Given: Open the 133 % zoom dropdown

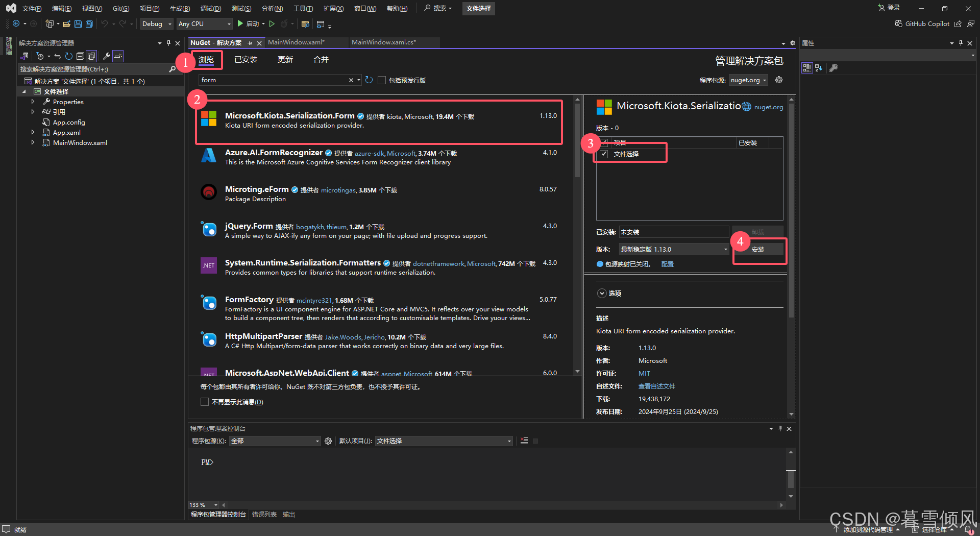Looking at the screenshot, I should tap(204, 505).
